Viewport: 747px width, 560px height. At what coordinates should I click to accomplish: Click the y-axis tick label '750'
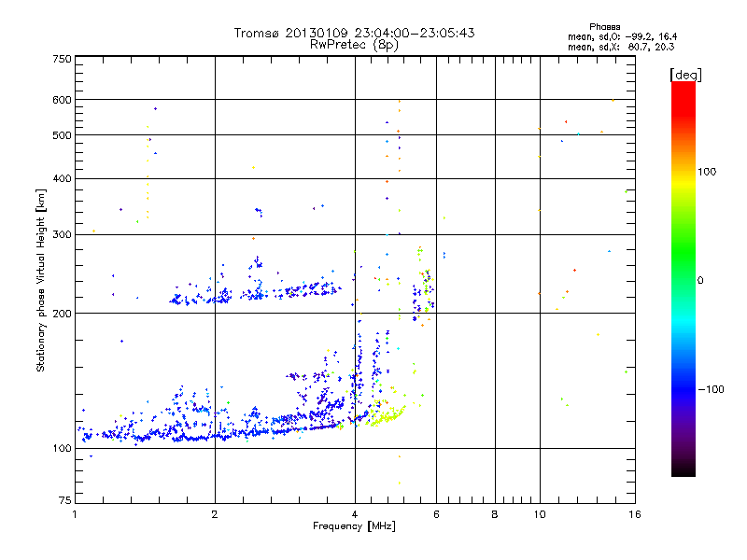(63, 59)
